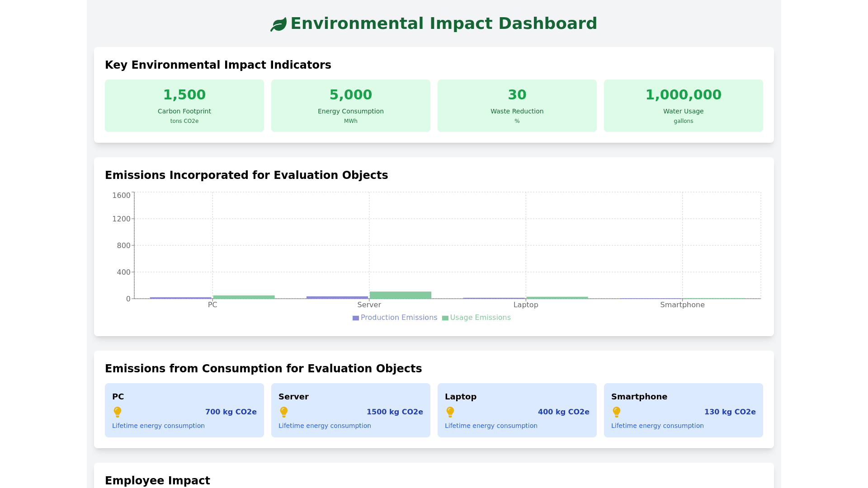Image resolution: width=868 pixels, height=488 pixels.
Task: Click the PC usage emissions bar
Action: (244, 297)
